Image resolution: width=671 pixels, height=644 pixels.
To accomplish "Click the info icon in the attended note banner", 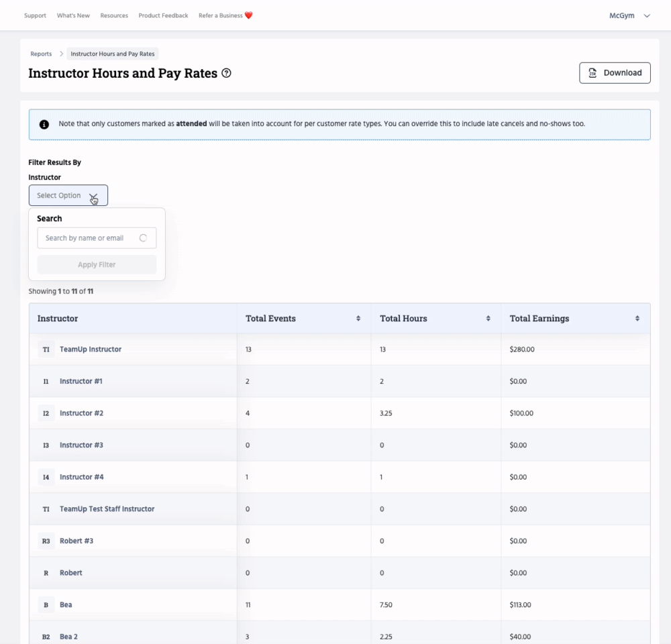I will tap(44, 123).
